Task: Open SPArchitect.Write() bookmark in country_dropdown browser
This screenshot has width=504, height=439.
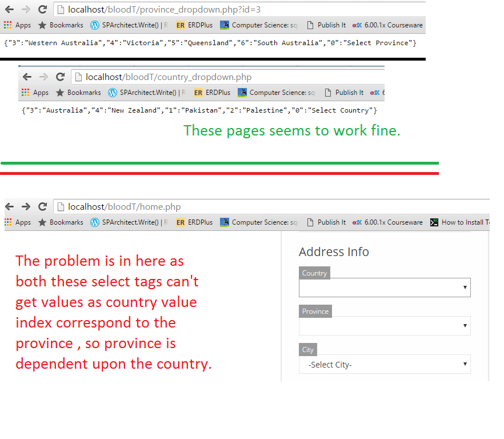Action: 147,93
